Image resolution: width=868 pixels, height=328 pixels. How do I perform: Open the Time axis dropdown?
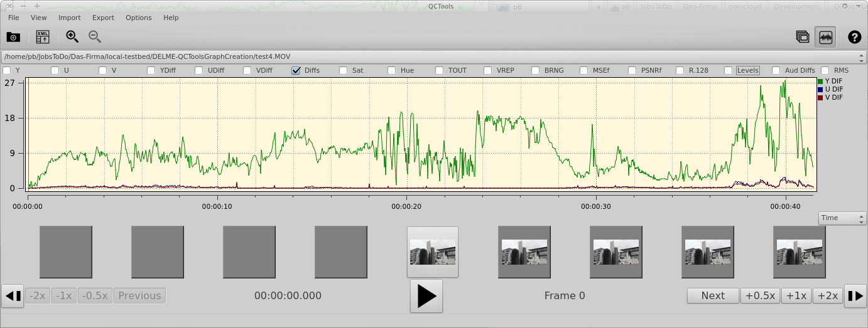click(842, 218)
